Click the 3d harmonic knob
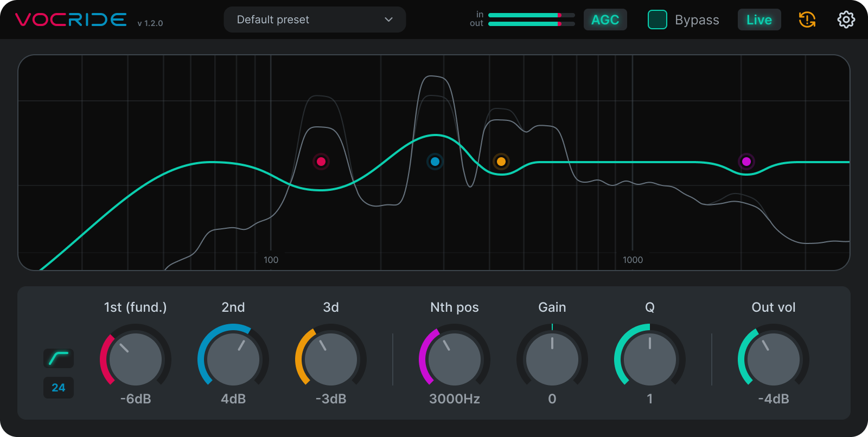868x437 pixels. pos(331,359)
